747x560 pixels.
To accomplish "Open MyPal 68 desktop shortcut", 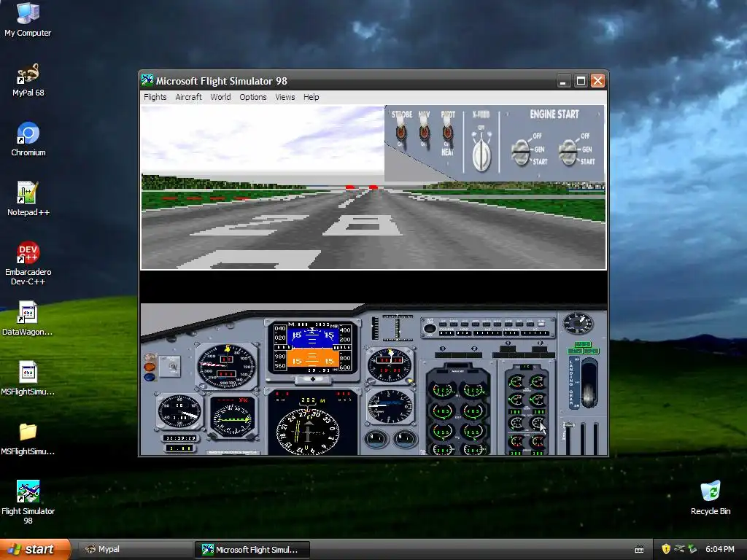I will point(28,80).
